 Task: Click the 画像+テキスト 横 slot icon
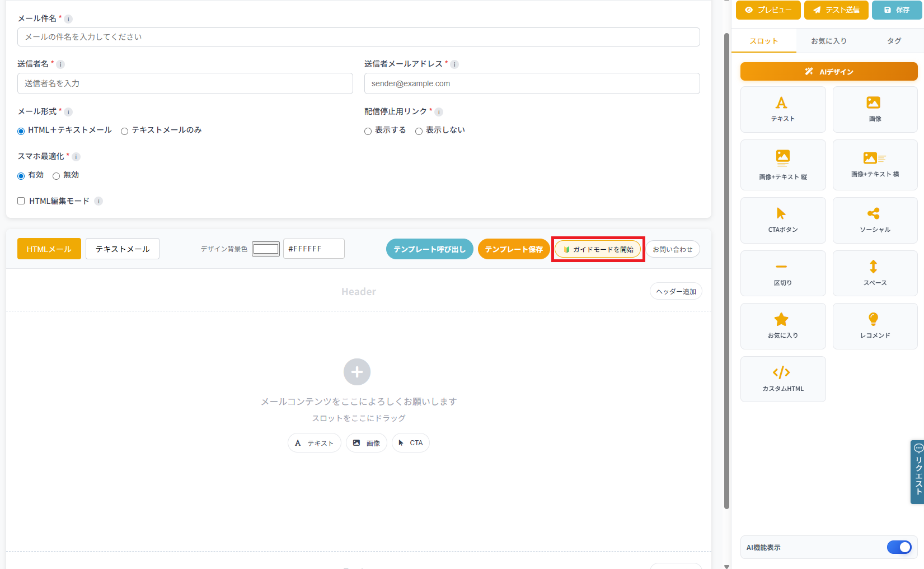[x=874, y=165]
